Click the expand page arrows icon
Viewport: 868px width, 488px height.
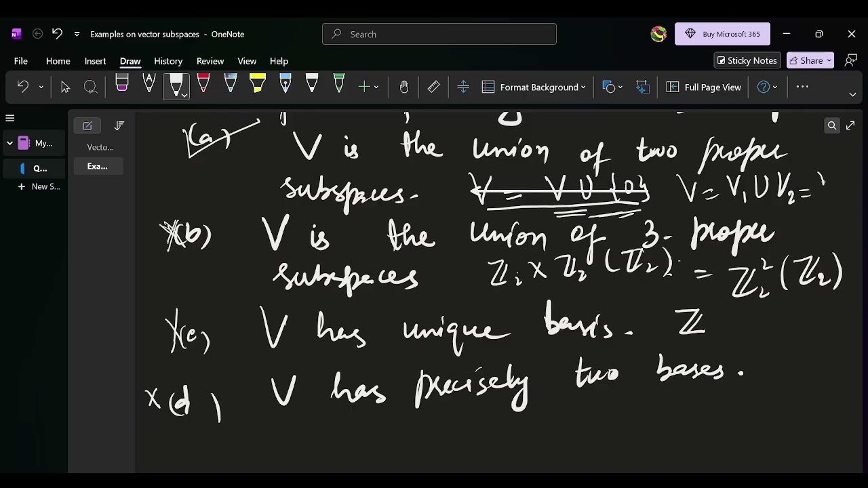pyautogui.click(x=850, y=125)
